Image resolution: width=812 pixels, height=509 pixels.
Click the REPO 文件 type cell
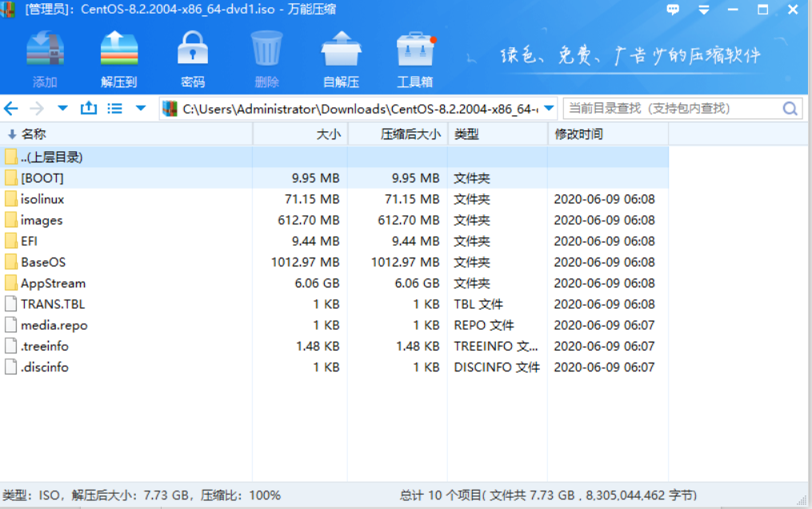click(x=484, y=325)
